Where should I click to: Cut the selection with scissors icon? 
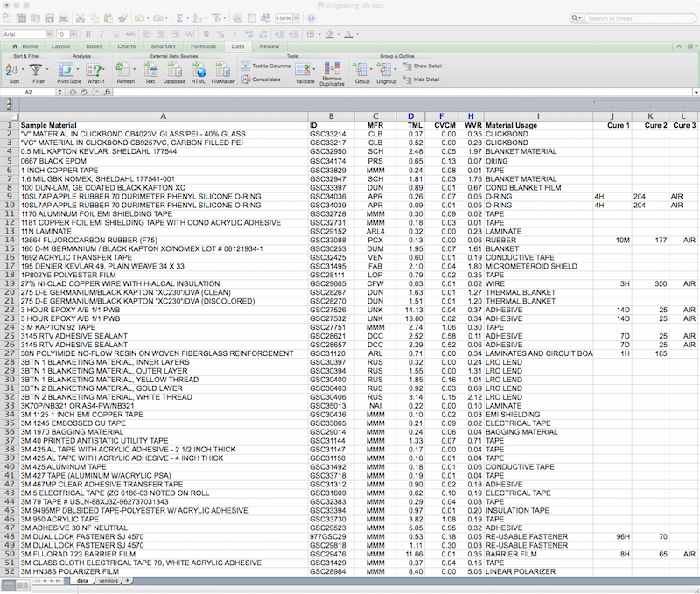click(80, 18)
